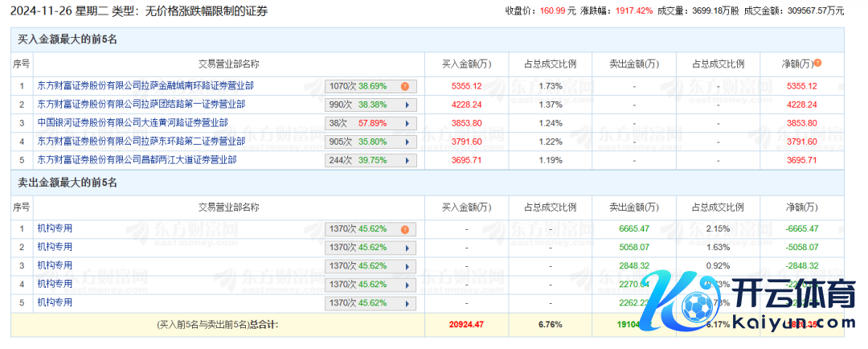Expand the 905次 35.80% stats box
868x349 pixels.
tap(371, 142)
